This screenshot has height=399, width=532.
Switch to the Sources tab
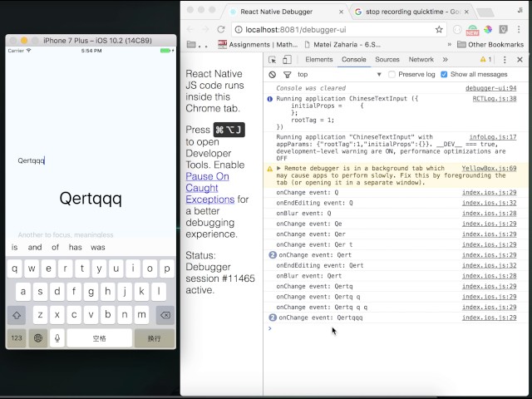click(387, 59)
